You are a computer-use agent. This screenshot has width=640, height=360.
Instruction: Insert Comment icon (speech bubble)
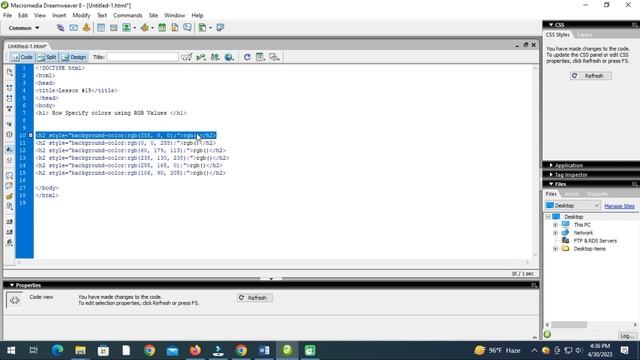[187, 28]
